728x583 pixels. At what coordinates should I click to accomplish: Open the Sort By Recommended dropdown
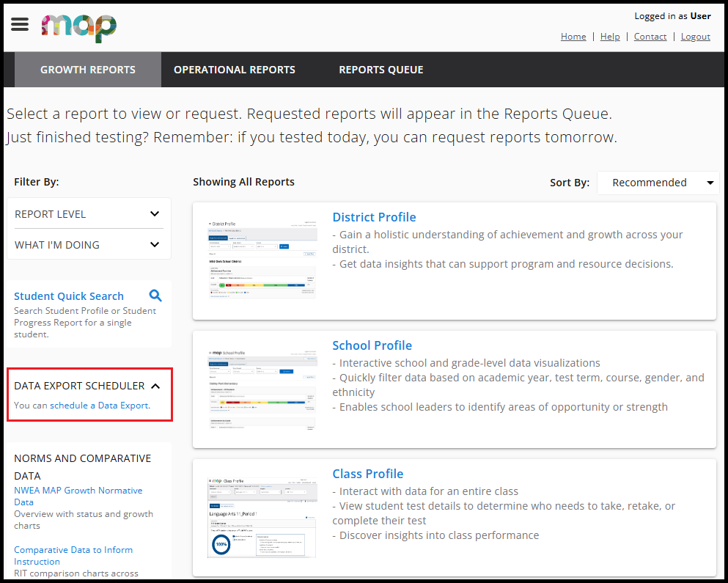658,183
